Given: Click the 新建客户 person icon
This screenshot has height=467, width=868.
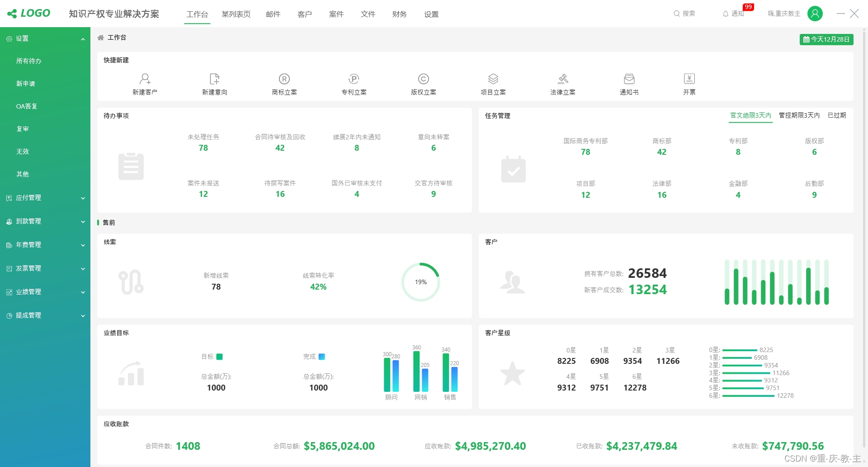Looking at the screenshot, I should (145, 79).
